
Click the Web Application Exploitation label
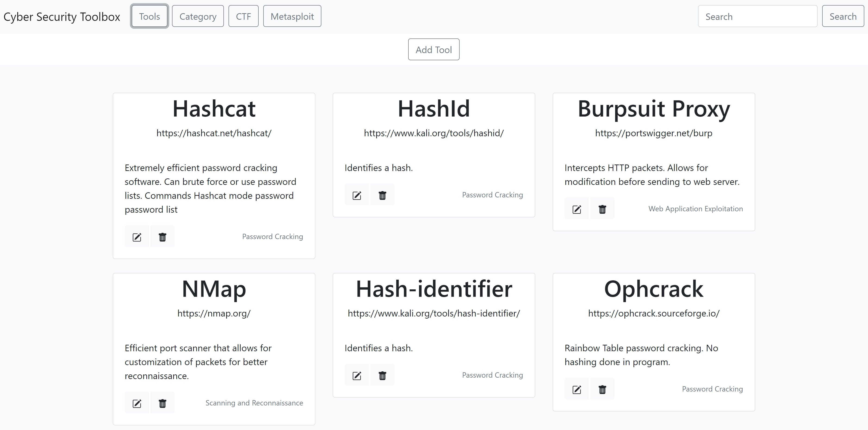[696, 209]
